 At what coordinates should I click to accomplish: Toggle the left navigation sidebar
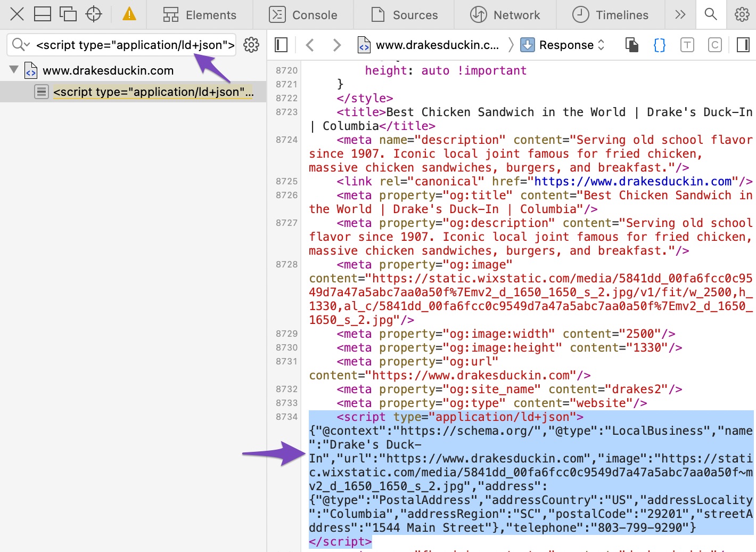coord(281,45)
